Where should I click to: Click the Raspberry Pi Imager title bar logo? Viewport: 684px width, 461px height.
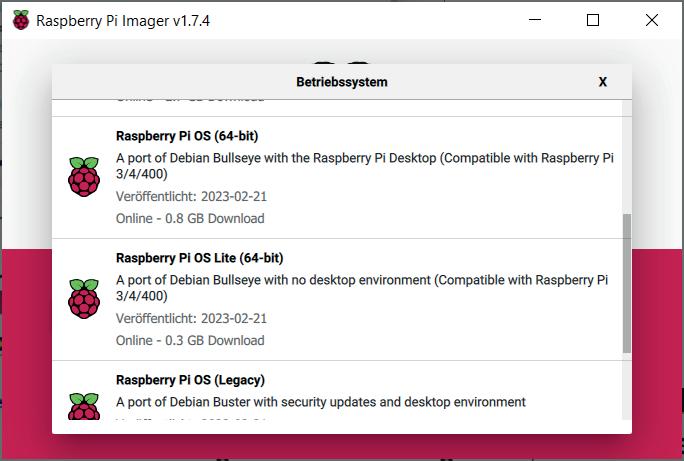pos(20,20)
